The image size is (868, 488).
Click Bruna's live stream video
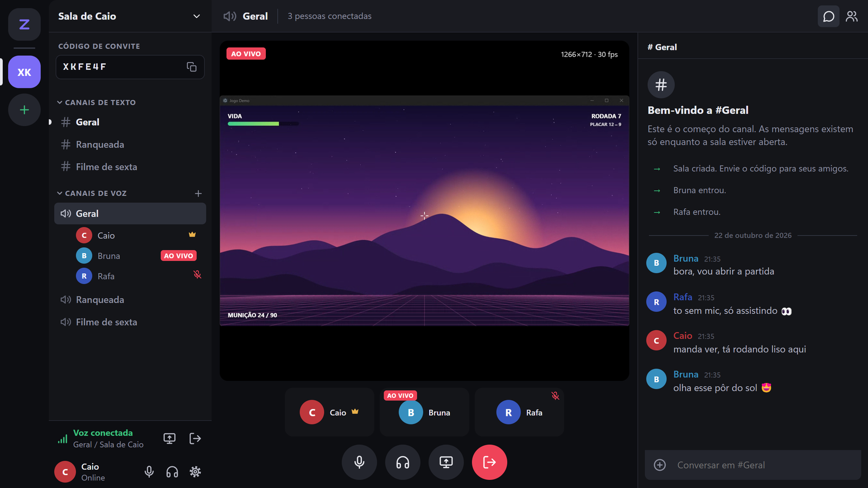click(424, 210)
